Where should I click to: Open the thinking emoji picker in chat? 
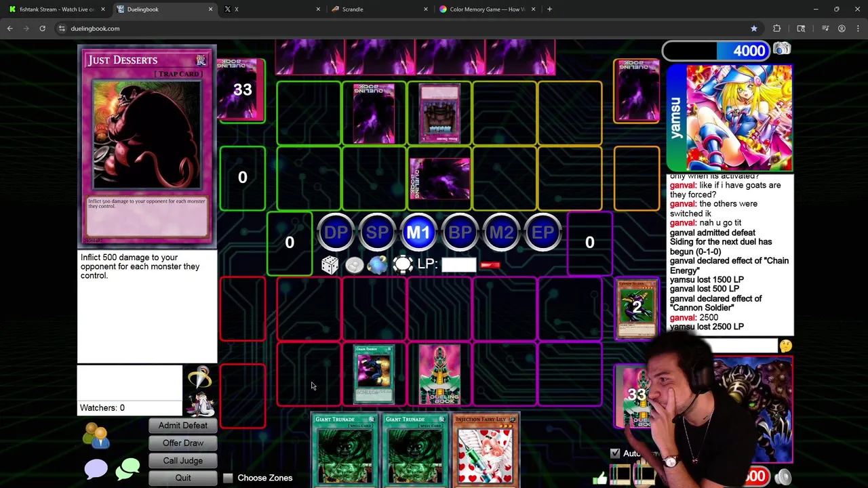pyautogui.click(x=785, y=346)
